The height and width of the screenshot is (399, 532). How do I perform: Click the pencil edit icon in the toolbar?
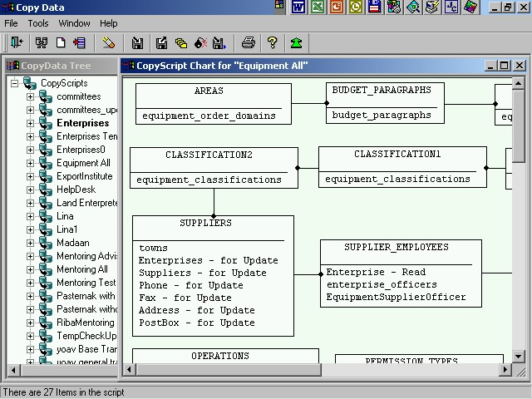(109, 42)
